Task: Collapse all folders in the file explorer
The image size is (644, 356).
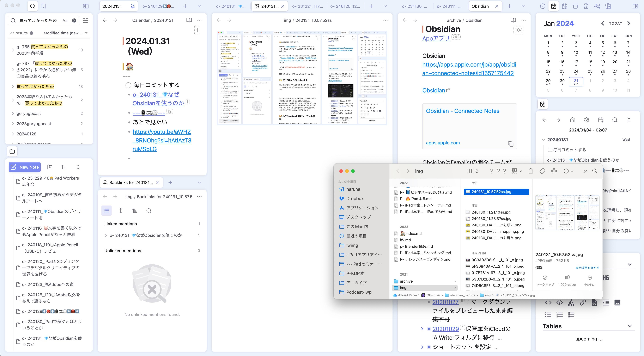Action: pyautogui.click(x=78, y=167)
